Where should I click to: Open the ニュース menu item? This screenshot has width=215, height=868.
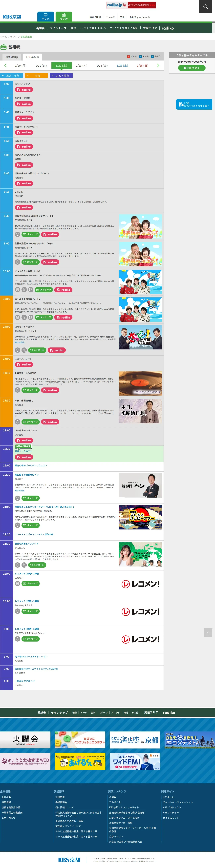click(x=110, y=17)
